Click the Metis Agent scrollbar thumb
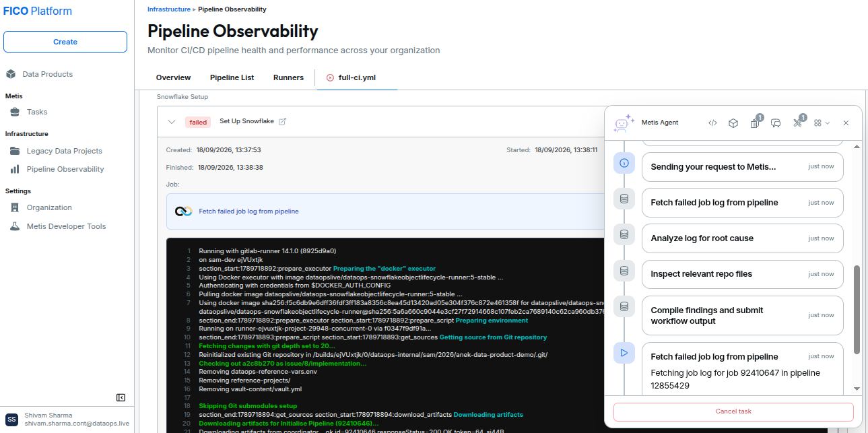Screen dimensions: 868x433 pyautogui.click(x=857, y=309)
